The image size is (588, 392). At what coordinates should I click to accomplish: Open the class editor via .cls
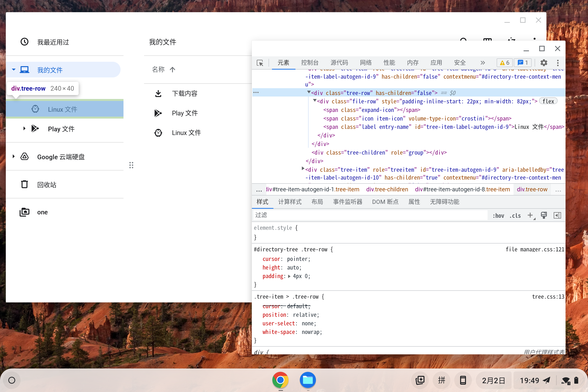tap(515, 215)
